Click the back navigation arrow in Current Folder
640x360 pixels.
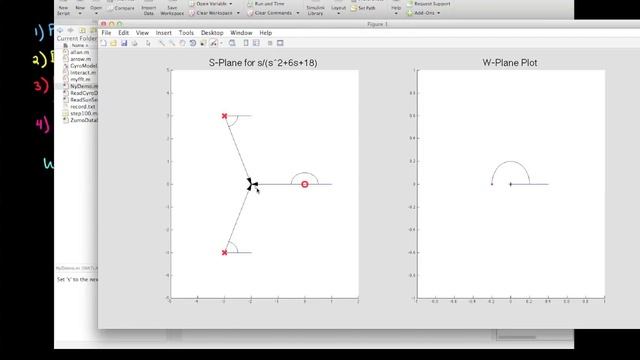(x=60, y=30)
